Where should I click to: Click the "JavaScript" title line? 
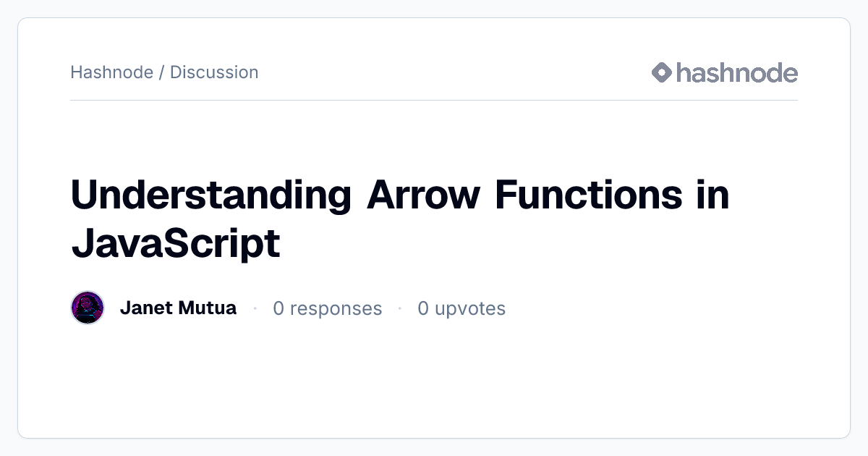pos(175,243)
